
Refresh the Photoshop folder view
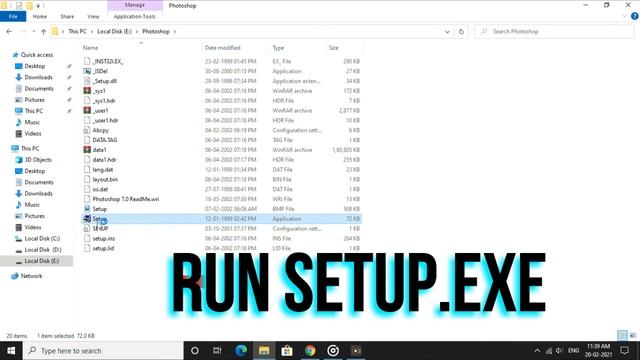461,31
